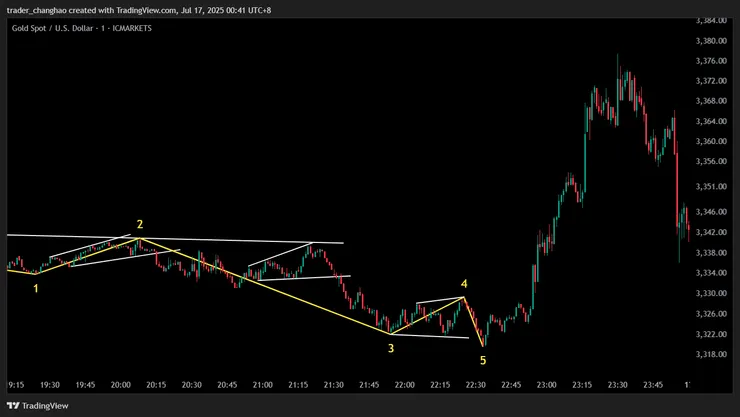Click the 20:00 time axis label
Viewport: 740px width, 417px height.
tap(121, 385)
